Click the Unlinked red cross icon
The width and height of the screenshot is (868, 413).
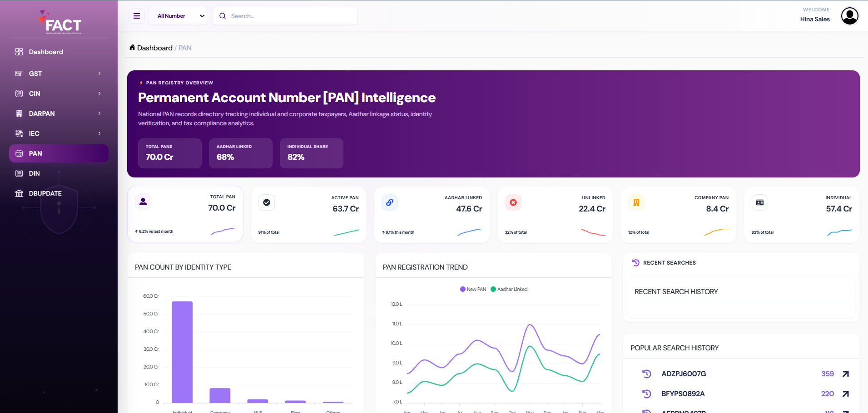513,202
